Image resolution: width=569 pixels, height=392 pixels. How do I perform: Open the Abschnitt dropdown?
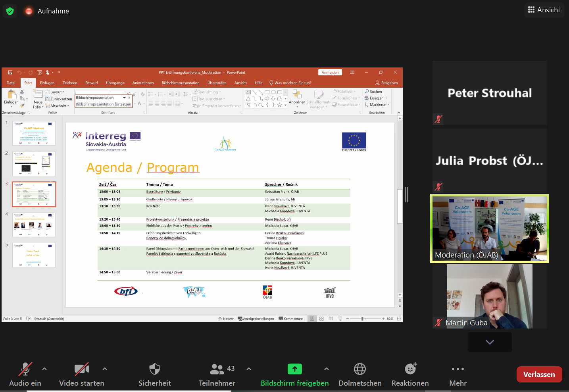pos(57,106)
